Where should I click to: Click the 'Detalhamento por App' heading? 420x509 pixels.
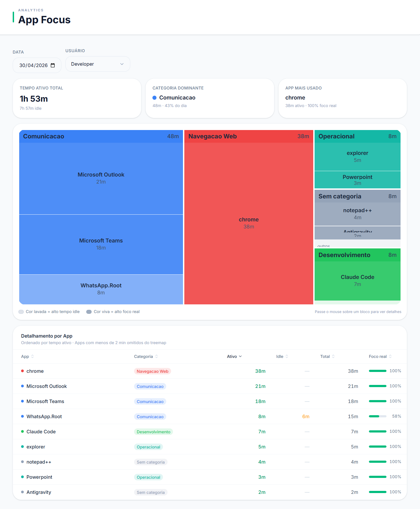tap(47, 336)
